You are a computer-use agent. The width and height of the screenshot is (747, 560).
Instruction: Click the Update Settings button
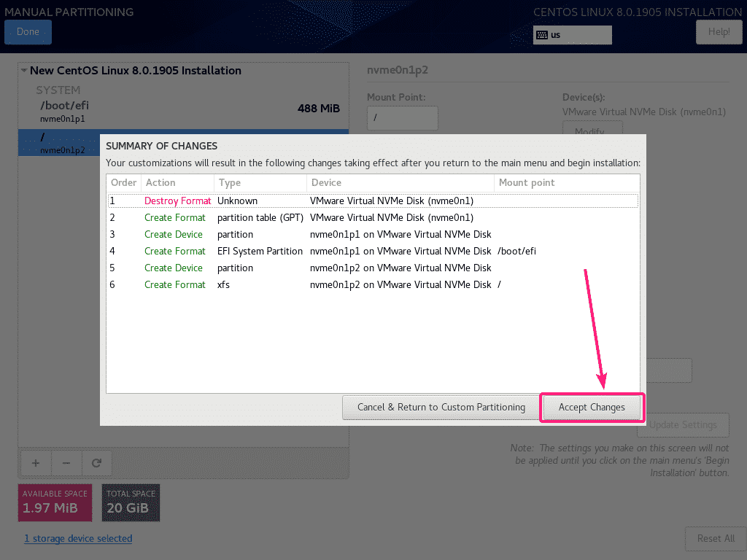click(x=683, y=425)
